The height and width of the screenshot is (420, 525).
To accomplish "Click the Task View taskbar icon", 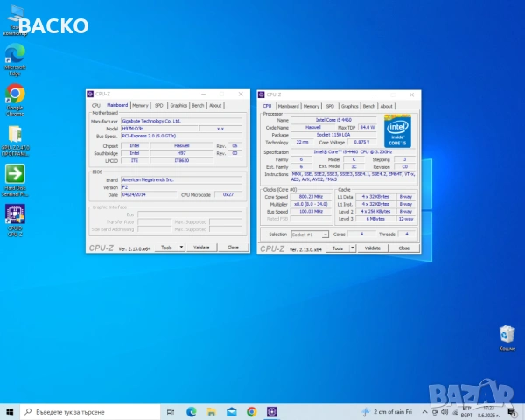I will (171, 412).
